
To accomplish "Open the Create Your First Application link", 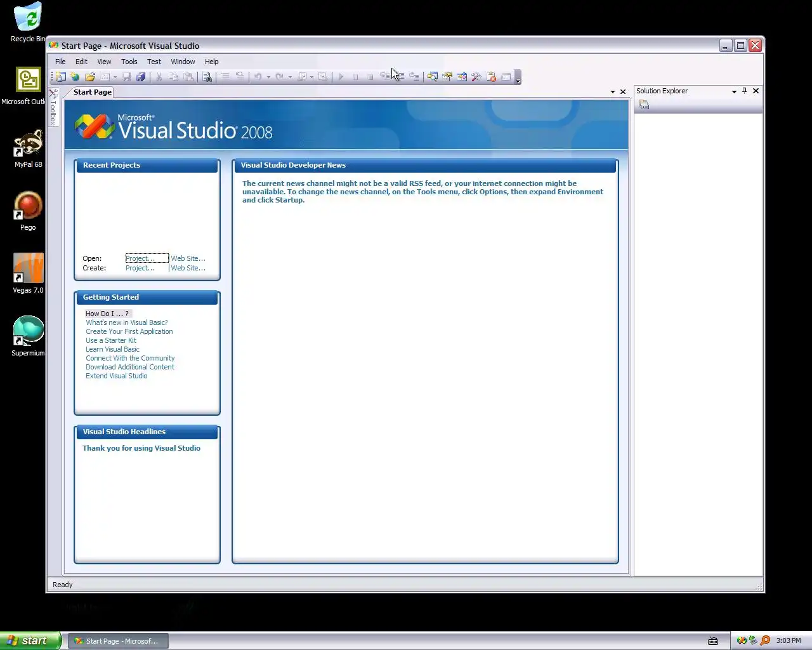I will pyautogui.click(x=129, y=331).
